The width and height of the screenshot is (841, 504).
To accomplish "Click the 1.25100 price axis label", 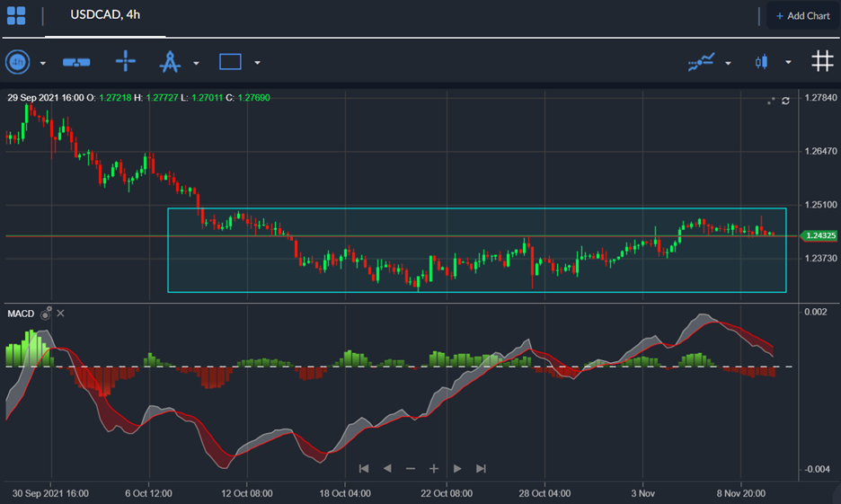I will point(820,205).
